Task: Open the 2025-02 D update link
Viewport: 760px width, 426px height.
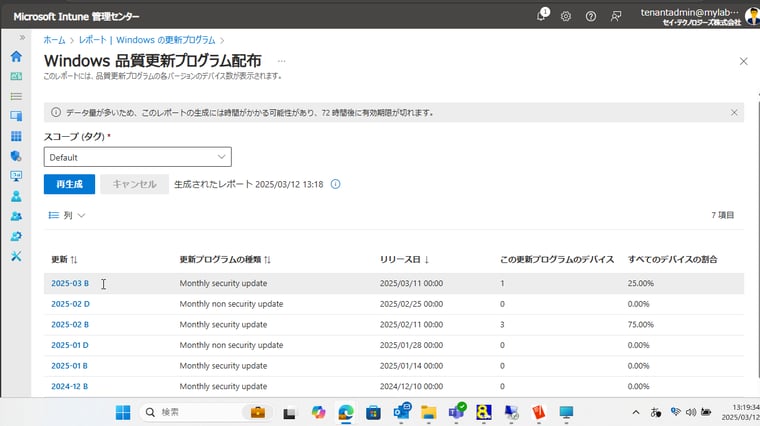Action: 70,304
